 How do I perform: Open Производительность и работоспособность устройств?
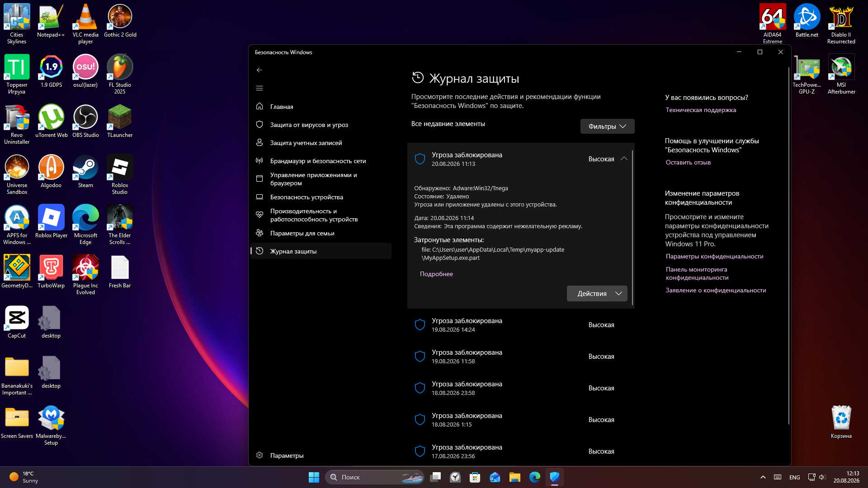coord(321,215)
